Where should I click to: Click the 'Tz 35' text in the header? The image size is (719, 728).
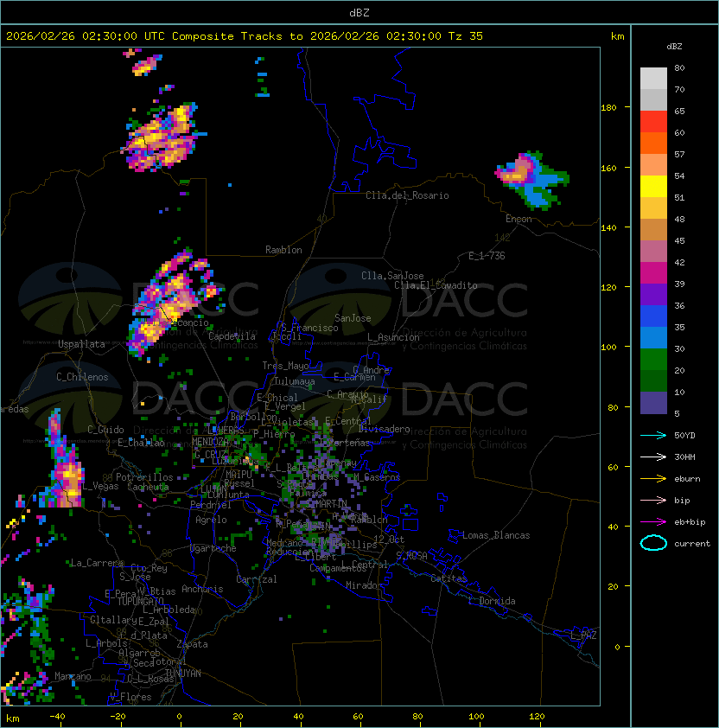(466, 35)
